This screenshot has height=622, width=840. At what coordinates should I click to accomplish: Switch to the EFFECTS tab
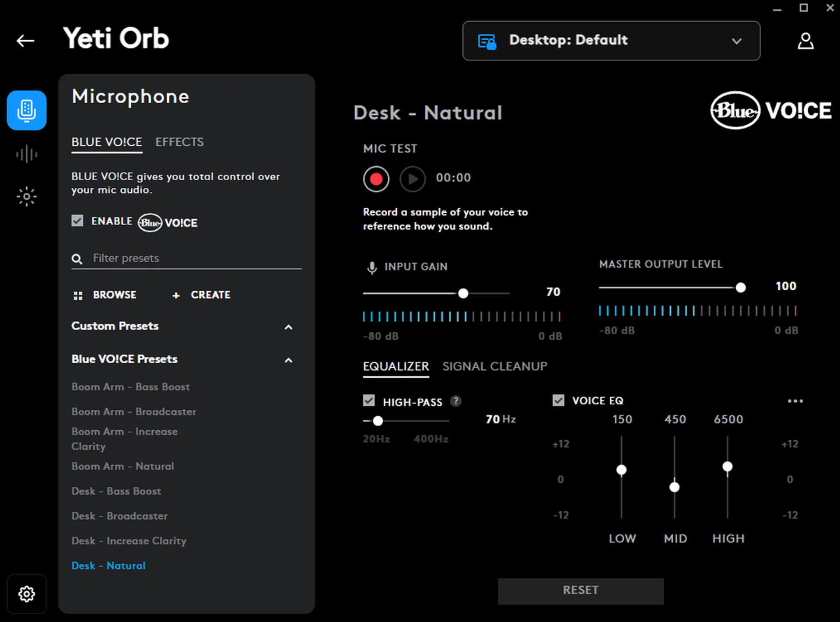point(179,142)
